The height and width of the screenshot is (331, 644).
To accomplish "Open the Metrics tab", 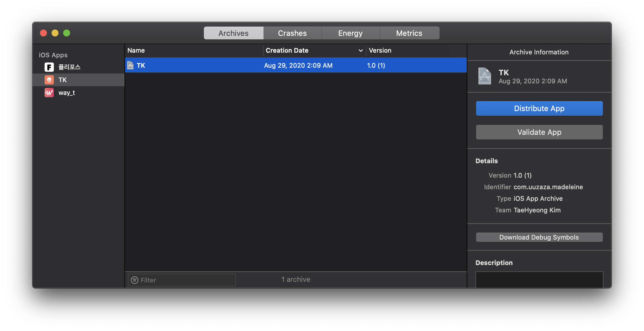I will [409, 33].
